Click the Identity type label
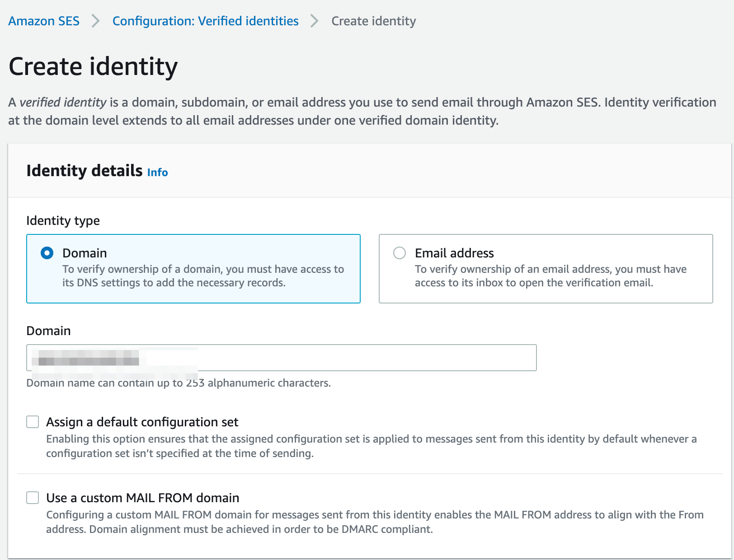The image size is (734, 560). [x=63, y=221]
